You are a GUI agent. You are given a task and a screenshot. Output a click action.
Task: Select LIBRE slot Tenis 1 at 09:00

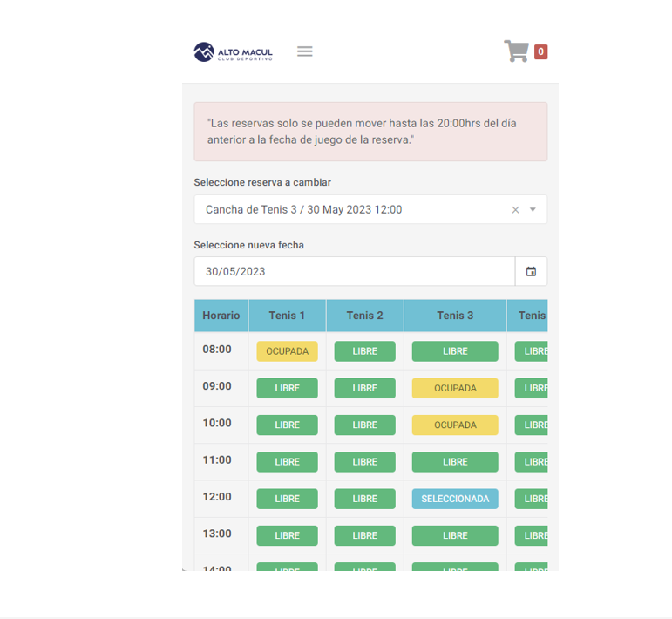(x=287, y=388)
